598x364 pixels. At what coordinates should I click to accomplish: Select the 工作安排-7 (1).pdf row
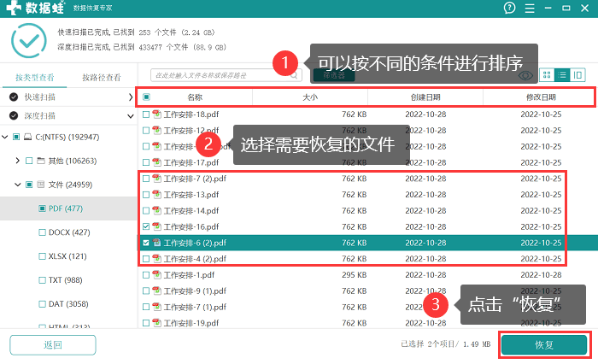pyautogui.click(x=367, y=307)
